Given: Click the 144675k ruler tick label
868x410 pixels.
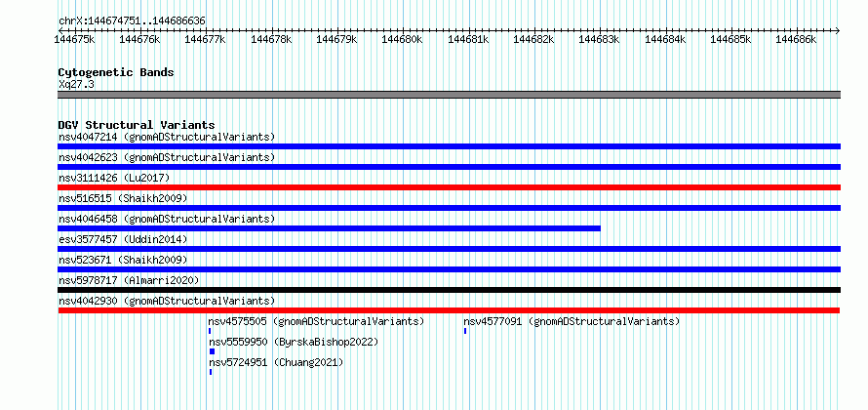Looking at the screenshot, I should pos(75,39).
